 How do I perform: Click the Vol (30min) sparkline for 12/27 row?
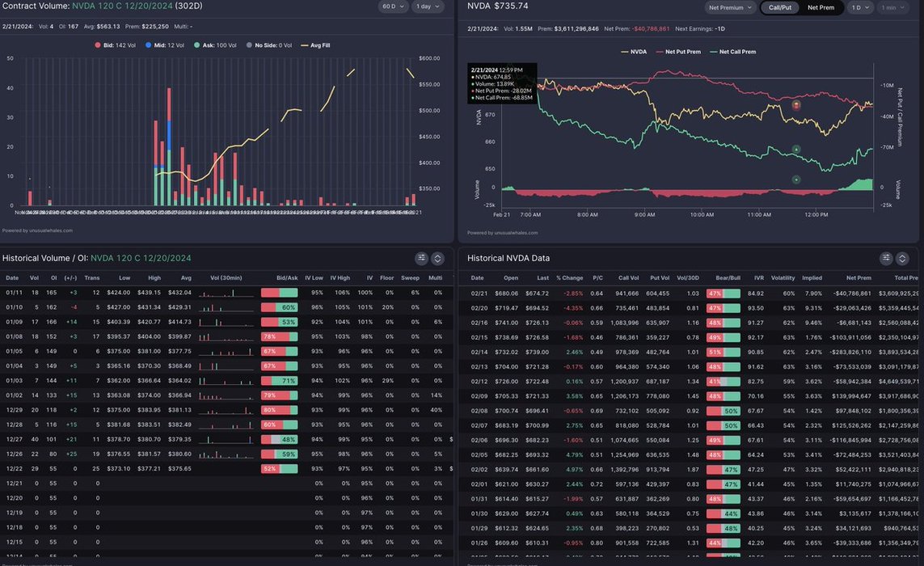click(226, 439)
